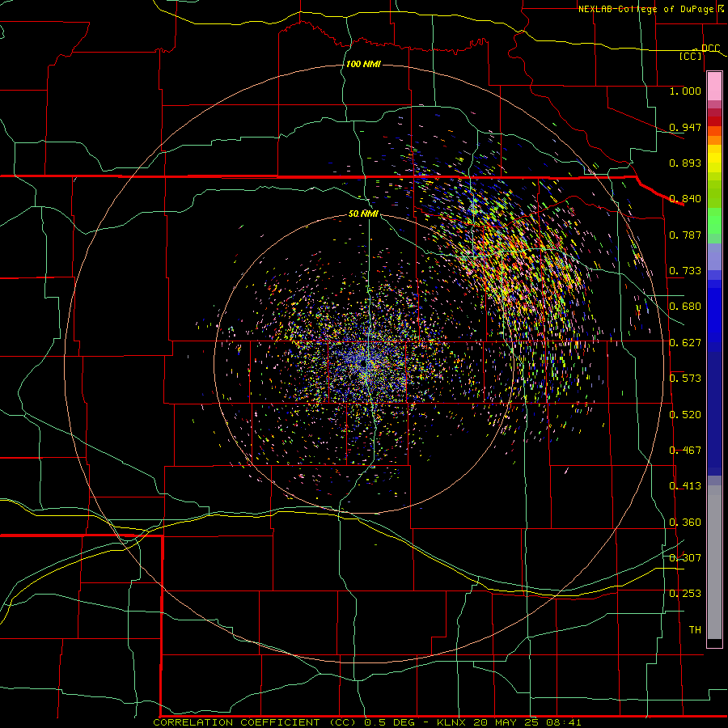
Task: Click the 0.733 legend value
Action: pos(685,271)
